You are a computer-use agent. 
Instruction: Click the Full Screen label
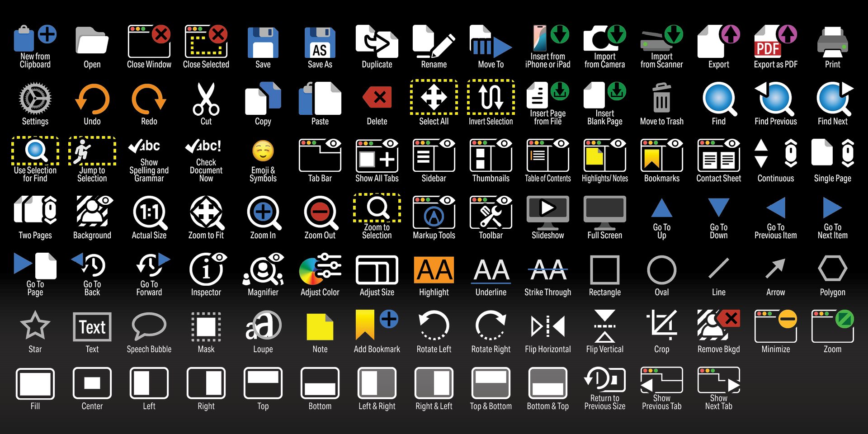coord(605,236)
